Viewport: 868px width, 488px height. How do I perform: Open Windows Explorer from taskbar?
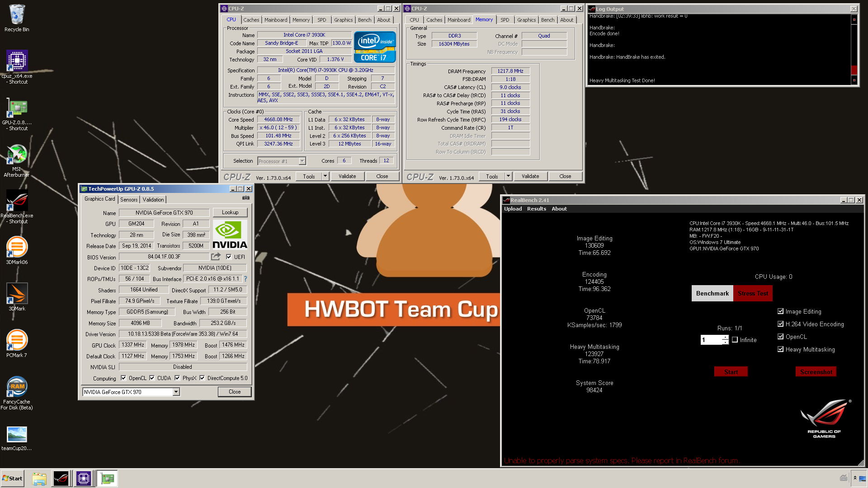click(39, 479)
